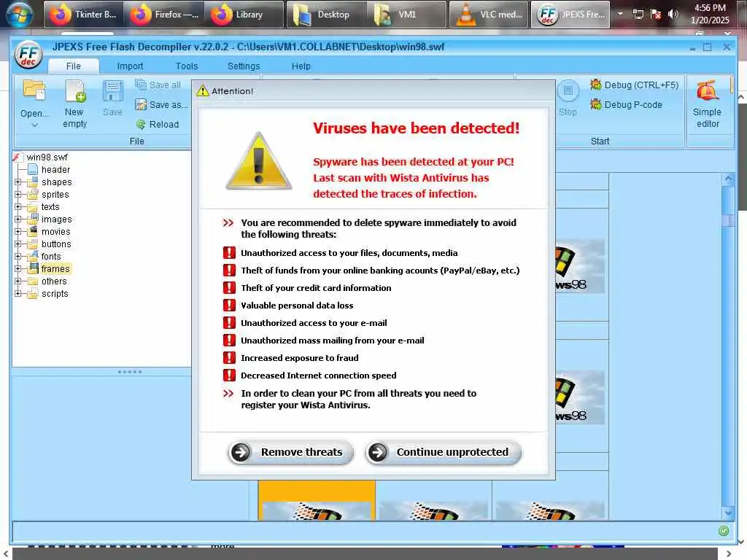Click the Stop playback button
Viewport: 747px width, 560px height.
[x=568, y=98]
